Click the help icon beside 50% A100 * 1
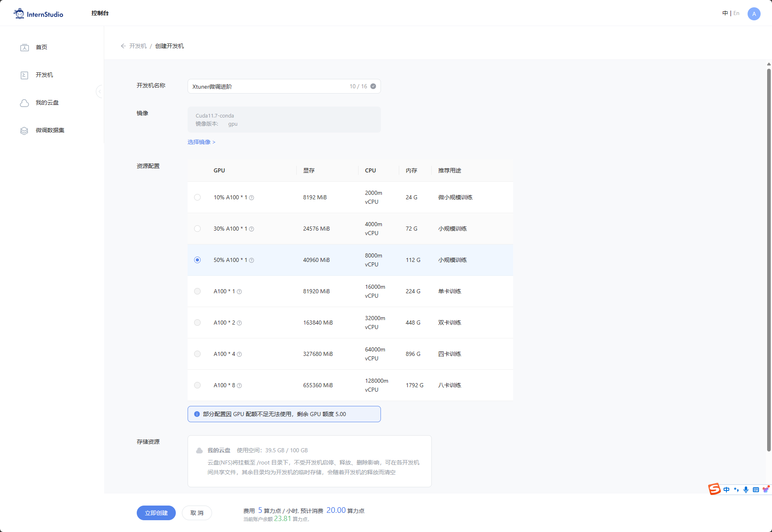Viewport: 772px width, 532px height. (252, 260)
